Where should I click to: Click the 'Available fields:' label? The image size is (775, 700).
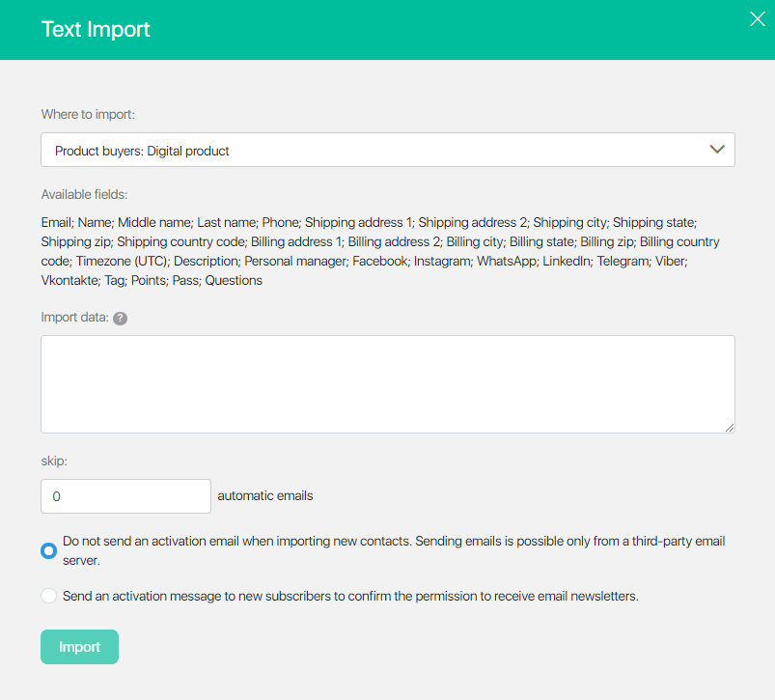(84, 195)
